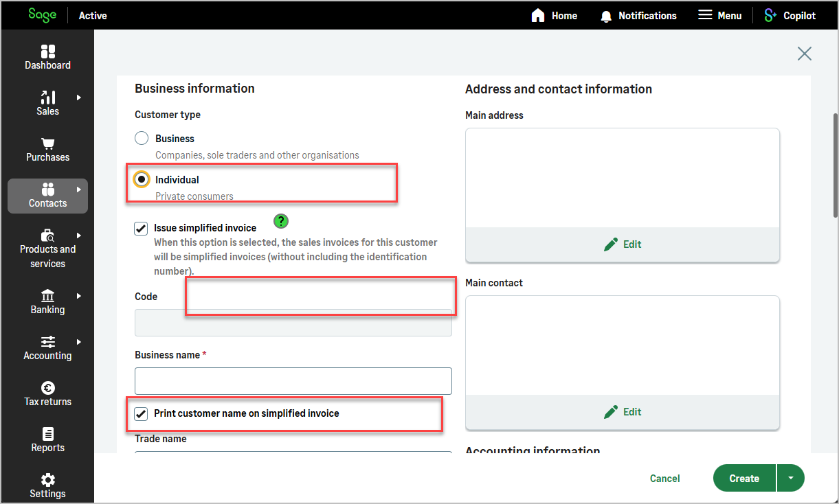Image resolution: width=839 pixels, height=504 pixels.
Task: Open Products and services section
Action: 47,249
